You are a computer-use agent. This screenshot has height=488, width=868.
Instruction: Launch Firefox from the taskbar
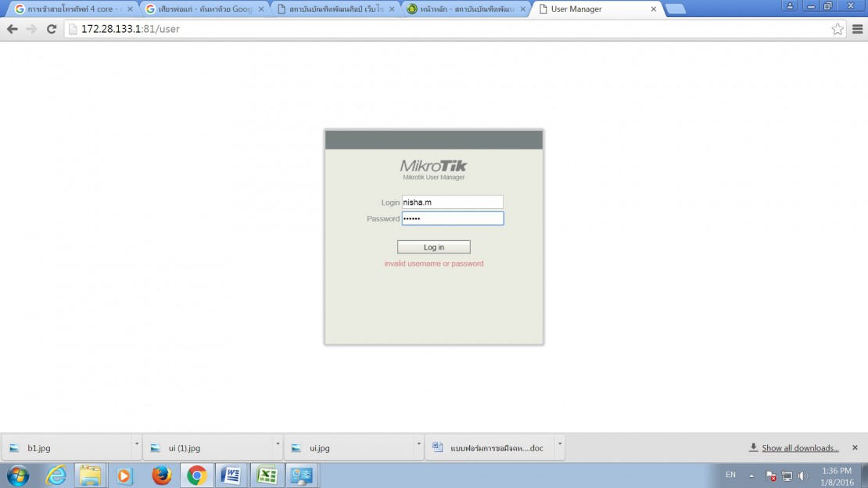(162, 475)
